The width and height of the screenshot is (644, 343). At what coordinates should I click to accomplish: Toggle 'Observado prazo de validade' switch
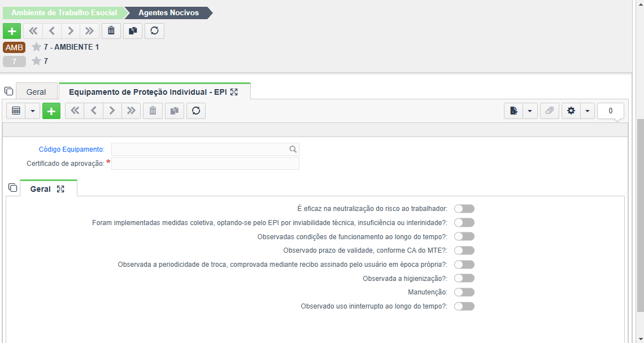[x=464, y=250]
